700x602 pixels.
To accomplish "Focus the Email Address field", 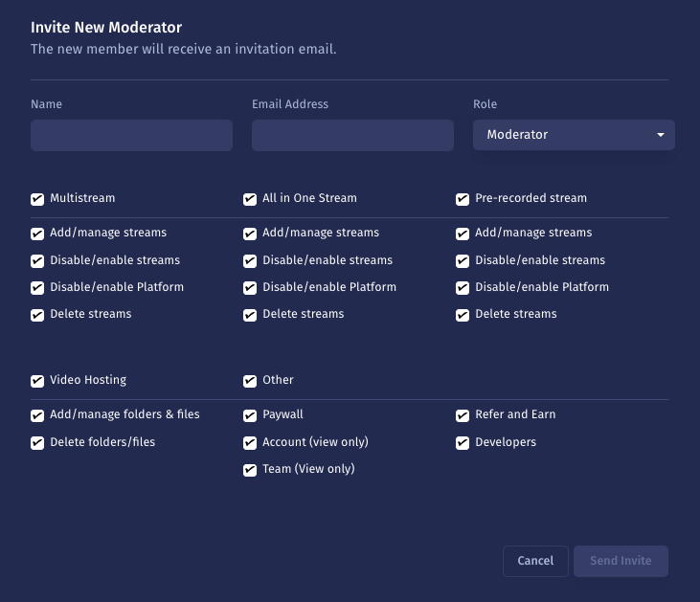I will click(x=352, y=135).
